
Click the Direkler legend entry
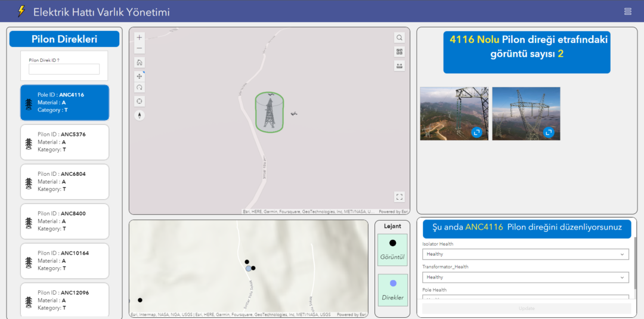(x=392, y=290)
